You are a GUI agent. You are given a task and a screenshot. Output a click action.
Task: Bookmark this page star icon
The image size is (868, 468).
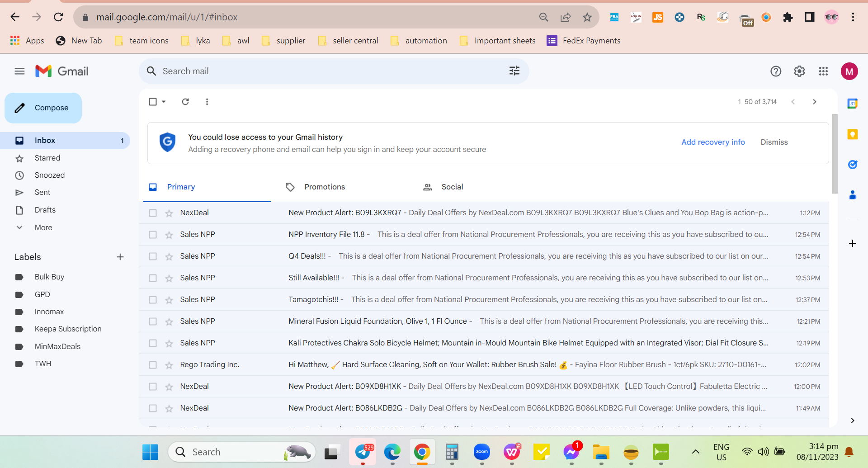point(587,17)
